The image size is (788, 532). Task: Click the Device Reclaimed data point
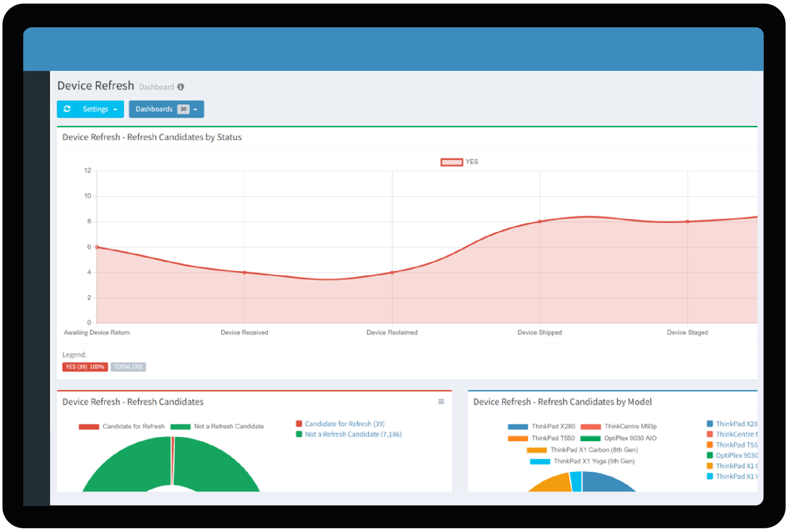[x=392, y=272]
